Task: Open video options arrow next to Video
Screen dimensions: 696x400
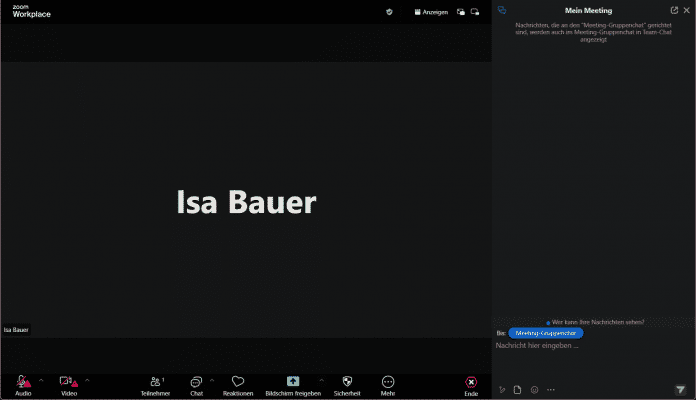Action: pos(87,380)
